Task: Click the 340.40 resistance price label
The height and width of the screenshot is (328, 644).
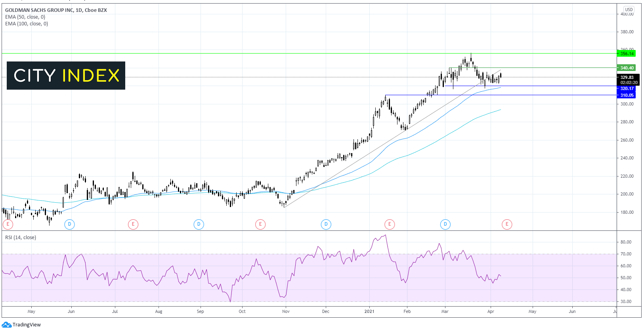Action: coord(627,68)
